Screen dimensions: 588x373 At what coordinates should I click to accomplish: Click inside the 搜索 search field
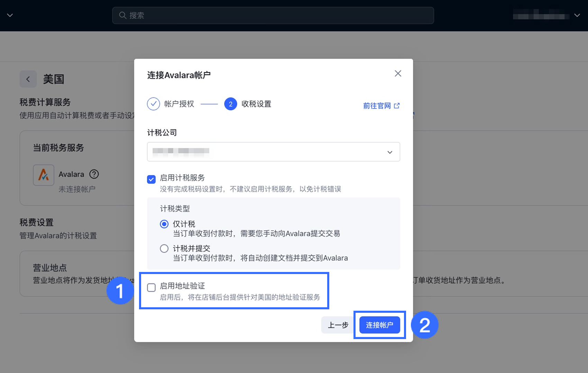pos(242,15)
